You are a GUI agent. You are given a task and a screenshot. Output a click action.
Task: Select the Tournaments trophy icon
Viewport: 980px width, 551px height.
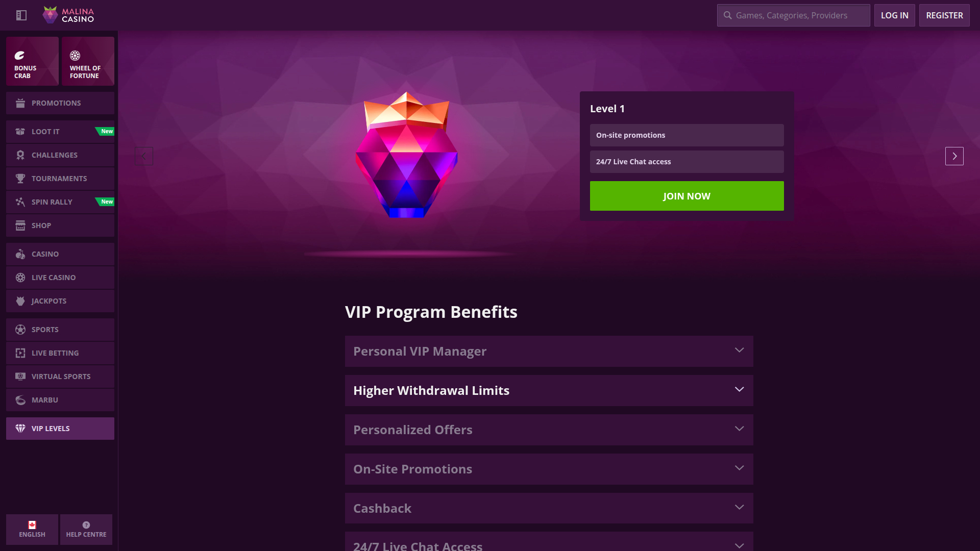click(x=20, y=178)
